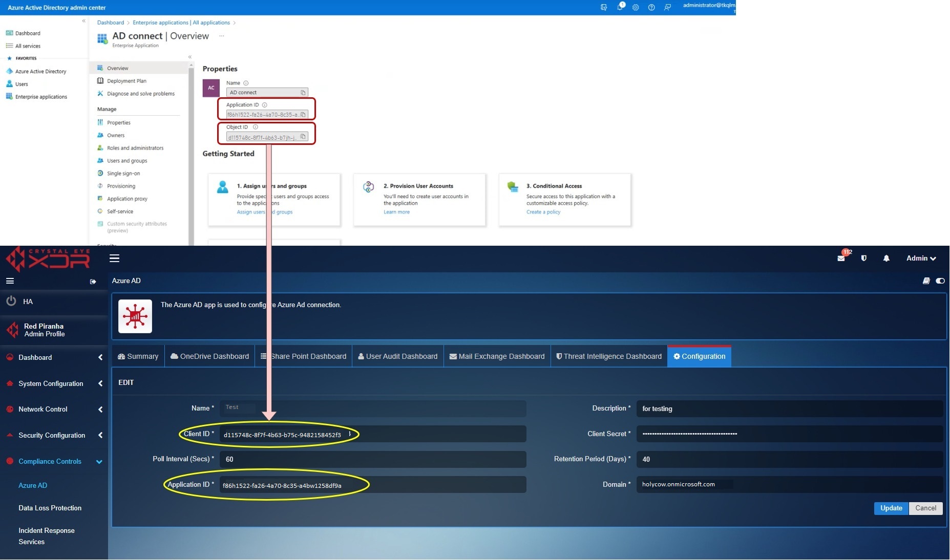Click the Crystal Eye XDR logo
Viewport: 950px width, 560px height.
48,259
